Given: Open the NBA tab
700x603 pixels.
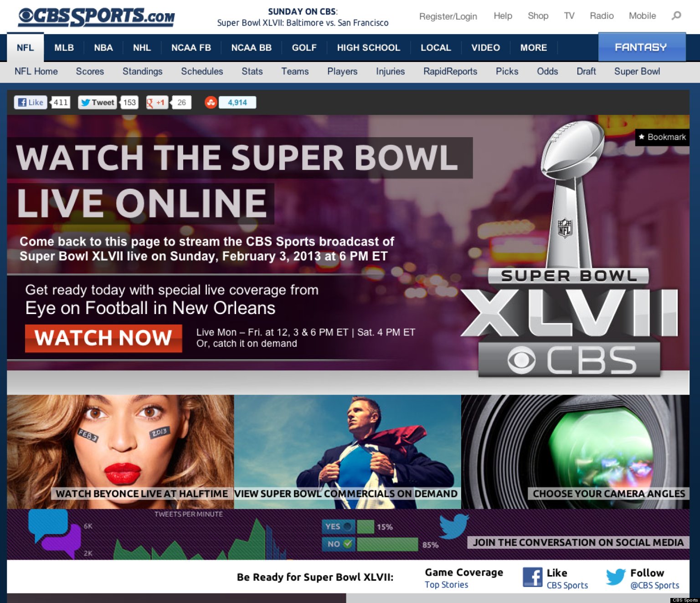Looking at the screenshot, I should [x=103, y=47].
